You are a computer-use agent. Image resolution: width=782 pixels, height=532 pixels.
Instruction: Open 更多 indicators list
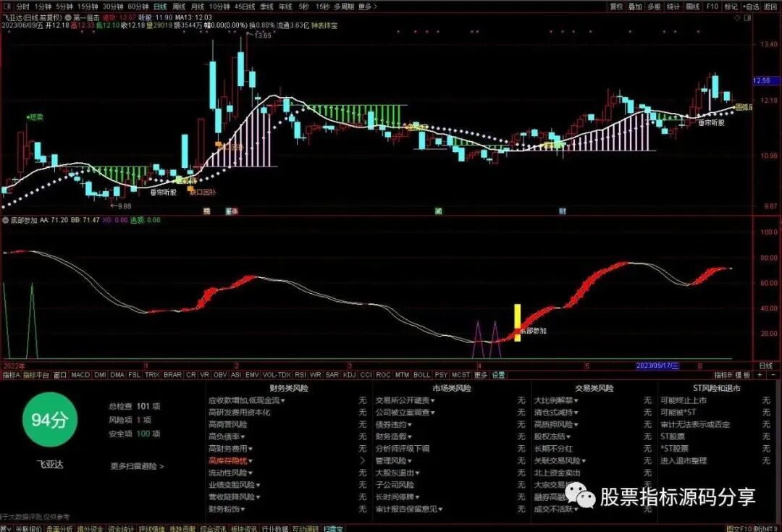pos(480,374)
